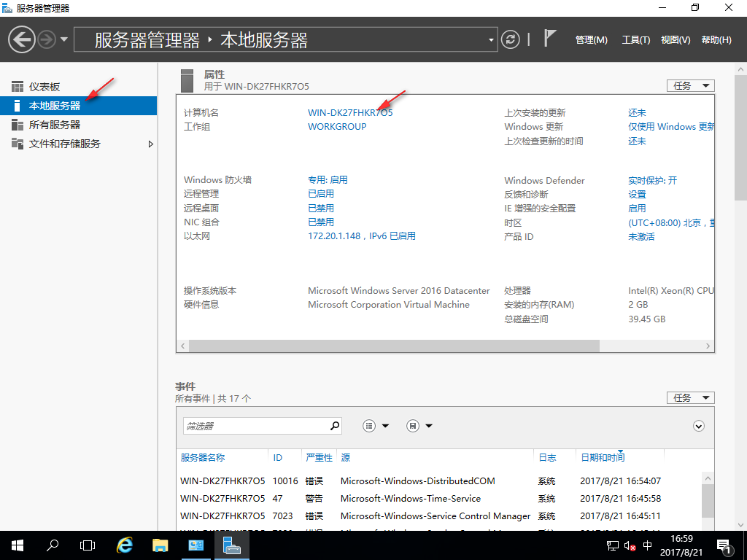
Task: Sort by 日期和时间 column
Action: 602,458
